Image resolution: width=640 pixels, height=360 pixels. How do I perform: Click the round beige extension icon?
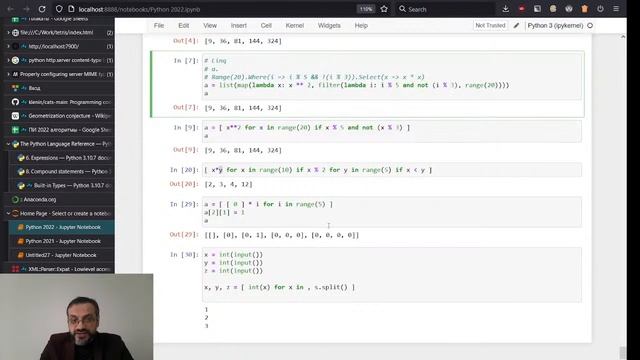pyautogui.click(x=553, y=9)
